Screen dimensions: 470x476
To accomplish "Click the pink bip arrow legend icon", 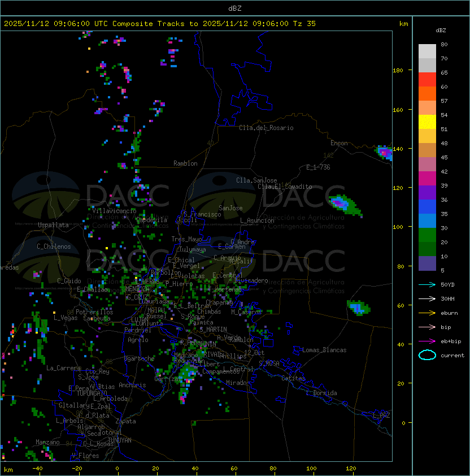I will pos(427,327).
